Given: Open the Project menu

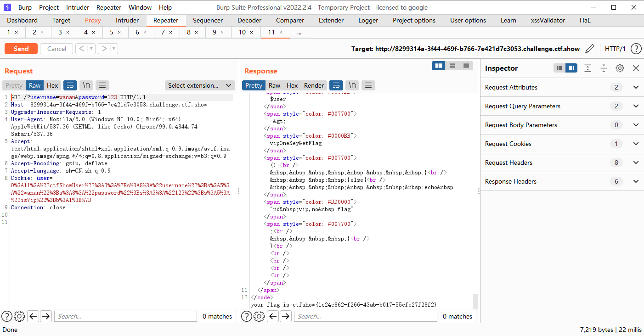Looking at the screenshot, I should tap(49, 7).
